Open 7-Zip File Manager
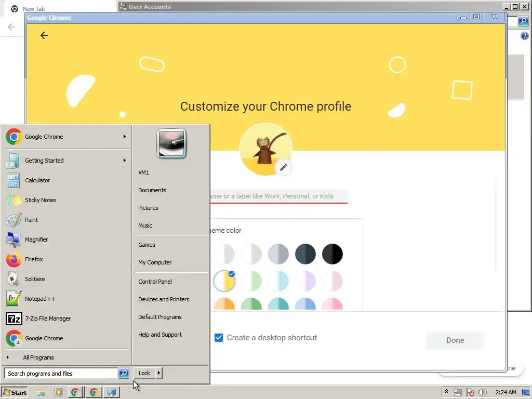532x399 pixels. [x=67, y=318]
